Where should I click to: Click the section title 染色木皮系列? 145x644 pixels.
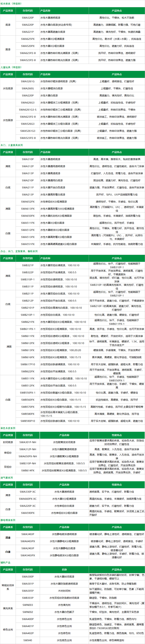coord(8,428)
